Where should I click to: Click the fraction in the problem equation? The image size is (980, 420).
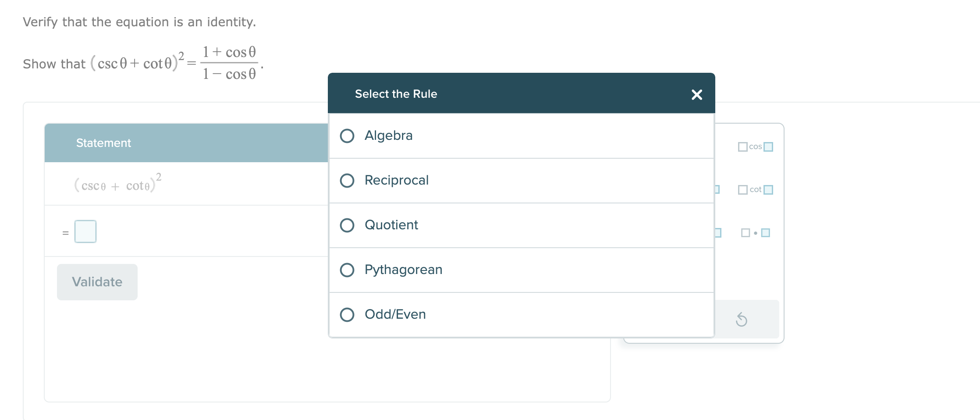tap(229, 63)
